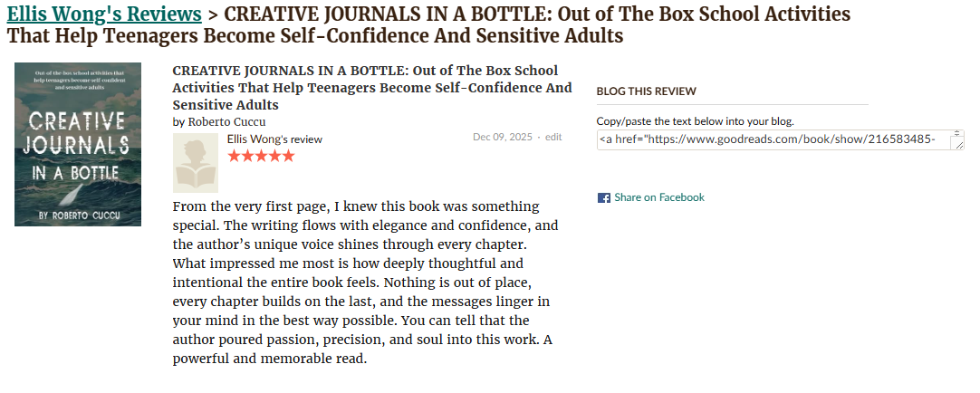
Task: Click the second star of the rating
Action: pyautogui.click(x=247, y=156)
